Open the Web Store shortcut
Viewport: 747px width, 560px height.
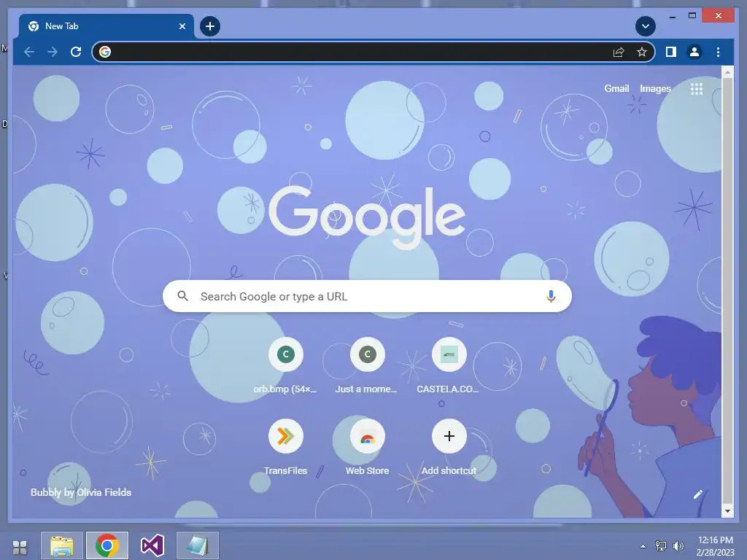[x=367, y=447]
